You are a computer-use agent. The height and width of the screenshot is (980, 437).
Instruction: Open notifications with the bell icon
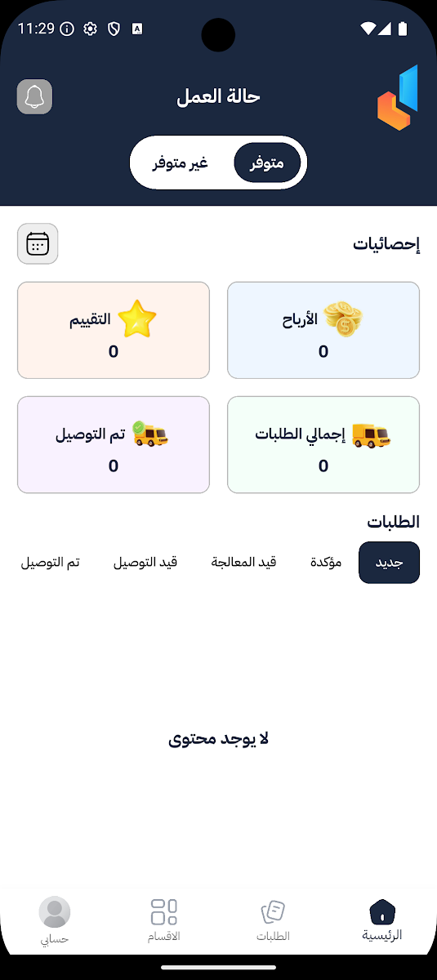[34, 97]
